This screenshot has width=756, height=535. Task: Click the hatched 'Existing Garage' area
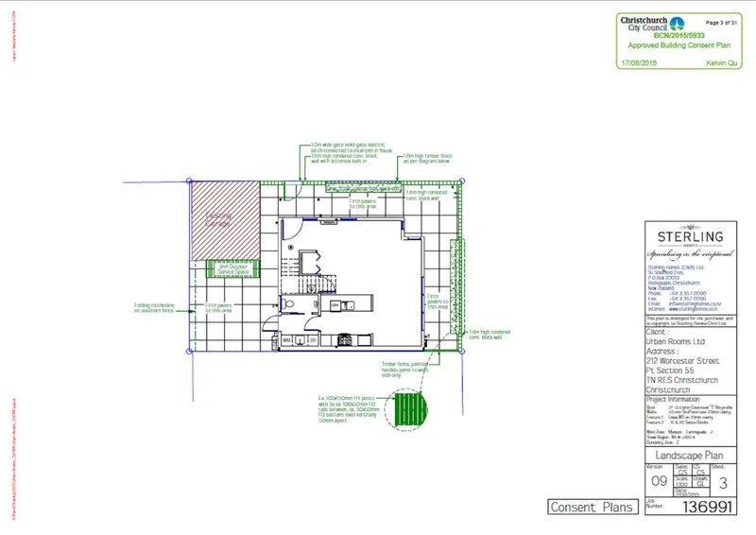(225, 220)
